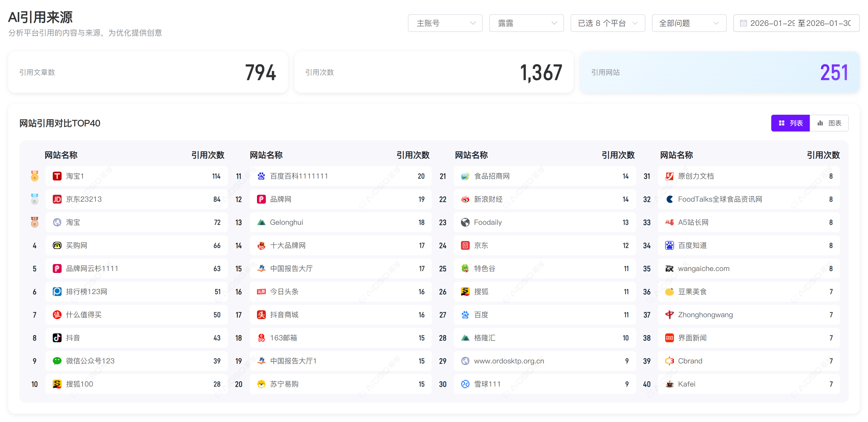Expand the 全部问题 filter dropdown
868x422 pixels.
tap(689, 23)
